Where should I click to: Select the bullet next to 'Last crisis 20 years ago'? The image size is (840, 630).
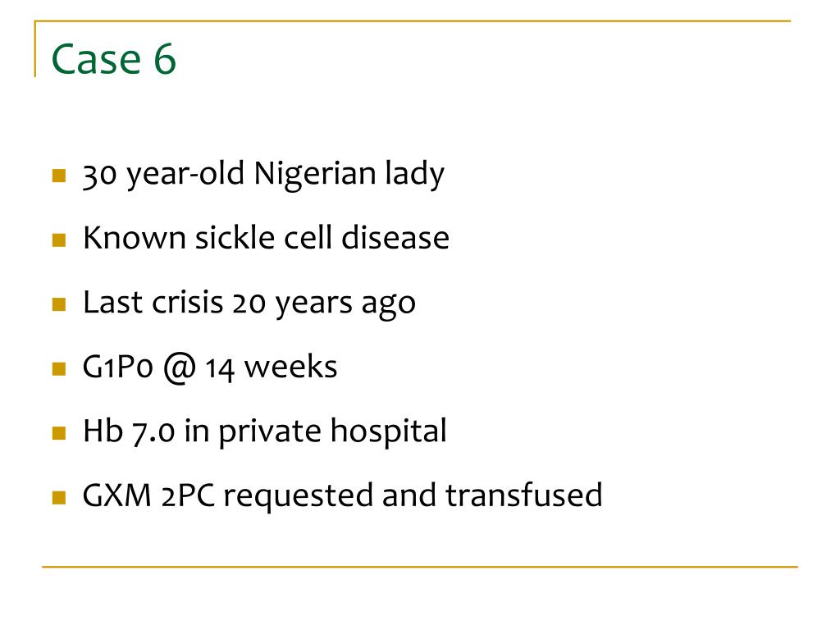(x=59, y=304)
